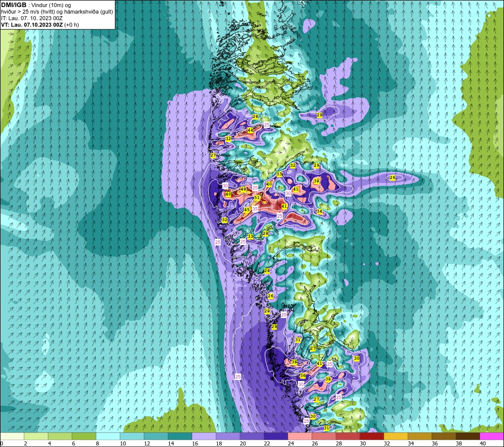Image resolution: width=504 pixels, height=447 pixels.
Task: Click the color scale tick label 10
Action: point(123,444)
